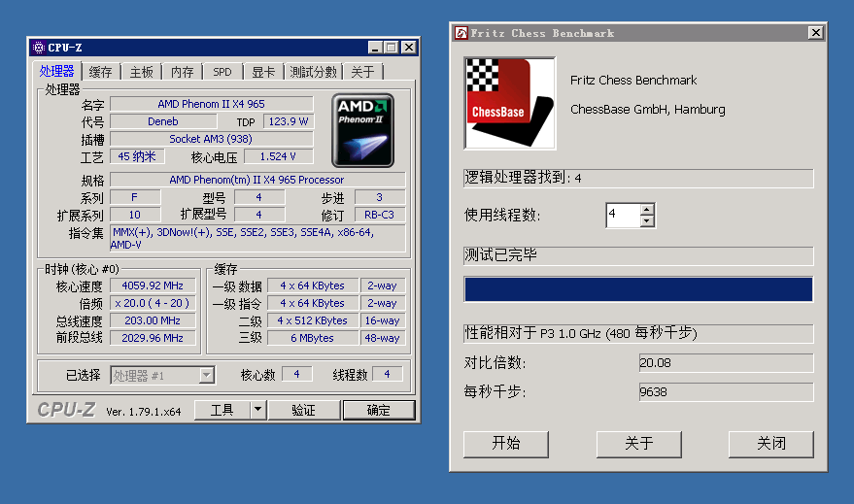The image size is (854, 504).
Task: Click the 关于 button in Fritz Chess Benchmark
Action: [x=639, y=444]
